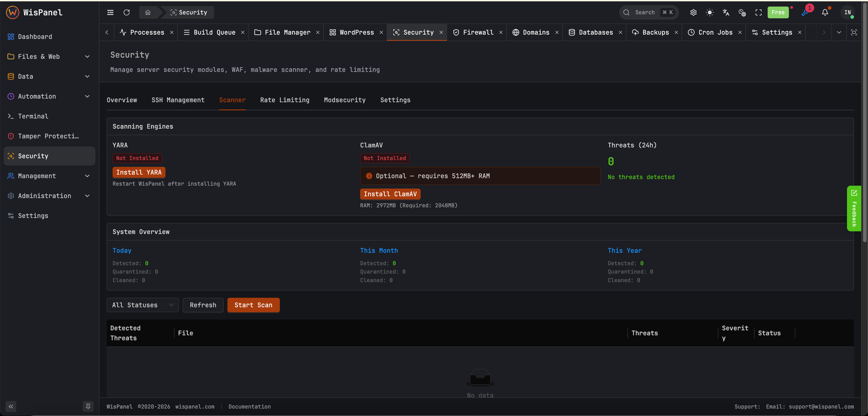Screen dimensions: 868x416
Task: Click the page reload icon
Action: (127, 12)
